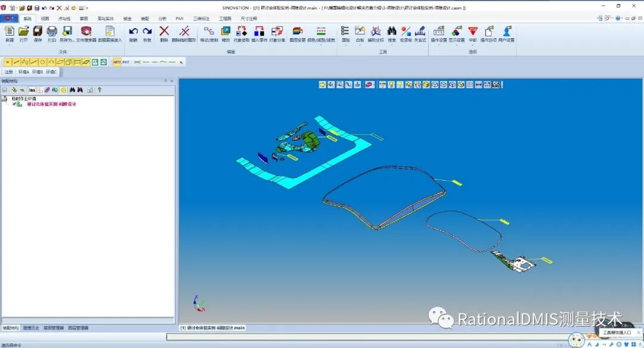Click the 辅助坐标 auxiliary coordinate icon
The image size is (644, 348).
point(376,31)
